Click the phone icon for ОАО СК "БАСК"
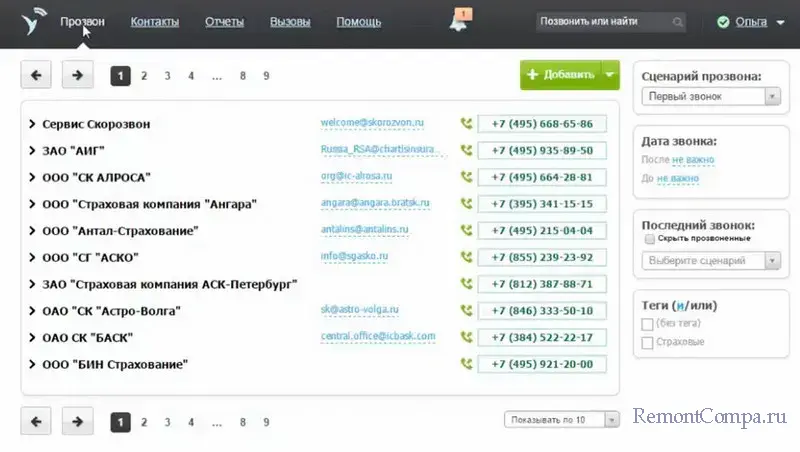 click(466, 337)
